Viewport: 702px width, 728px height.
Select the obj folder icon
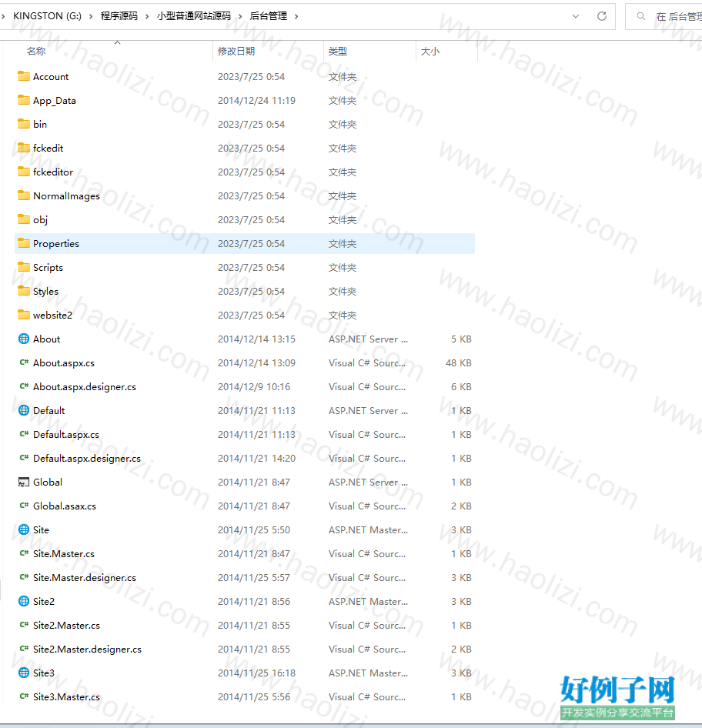[x=24, y=219]
